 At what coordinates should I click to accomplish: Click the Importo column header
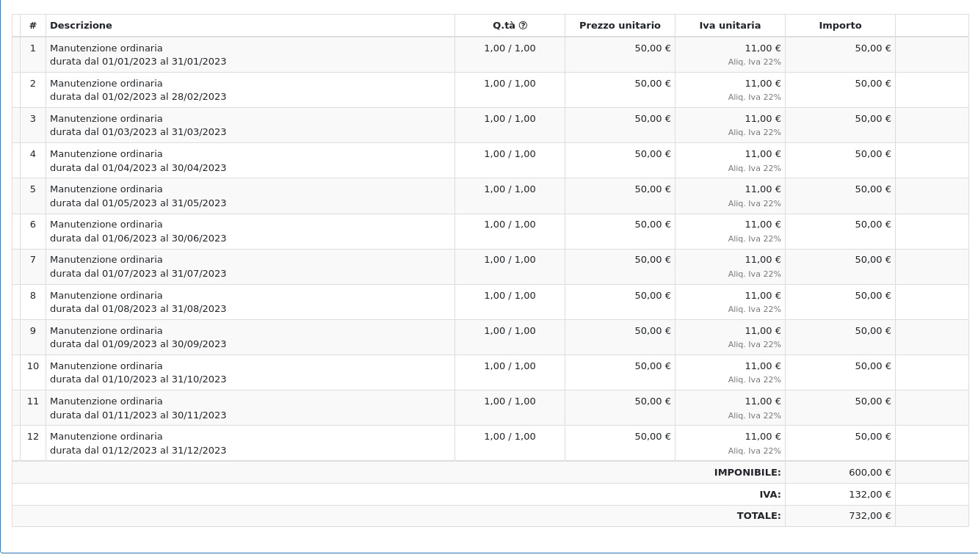tap(840, 26)
